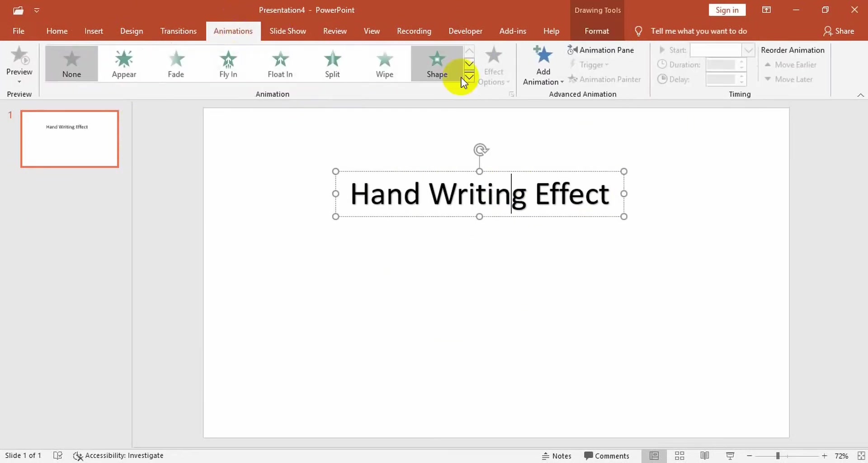
Task: Switch to the Slide Show tab
Action: pos(288,31)
